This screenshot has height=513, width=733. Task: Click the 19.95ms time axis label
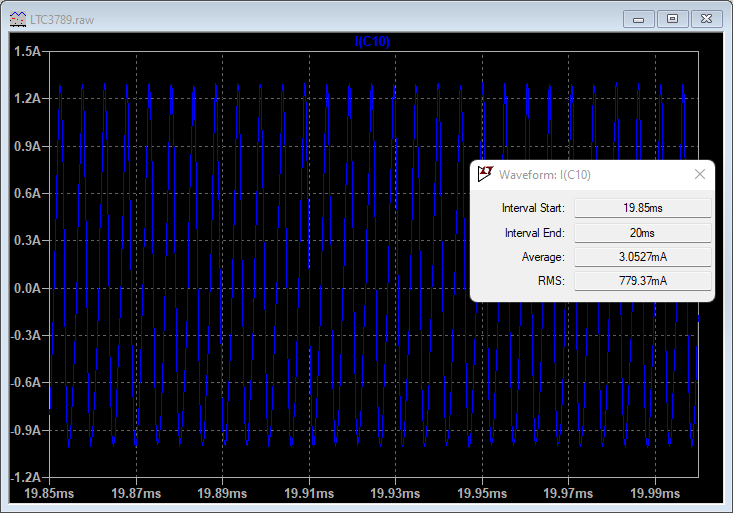482,493
